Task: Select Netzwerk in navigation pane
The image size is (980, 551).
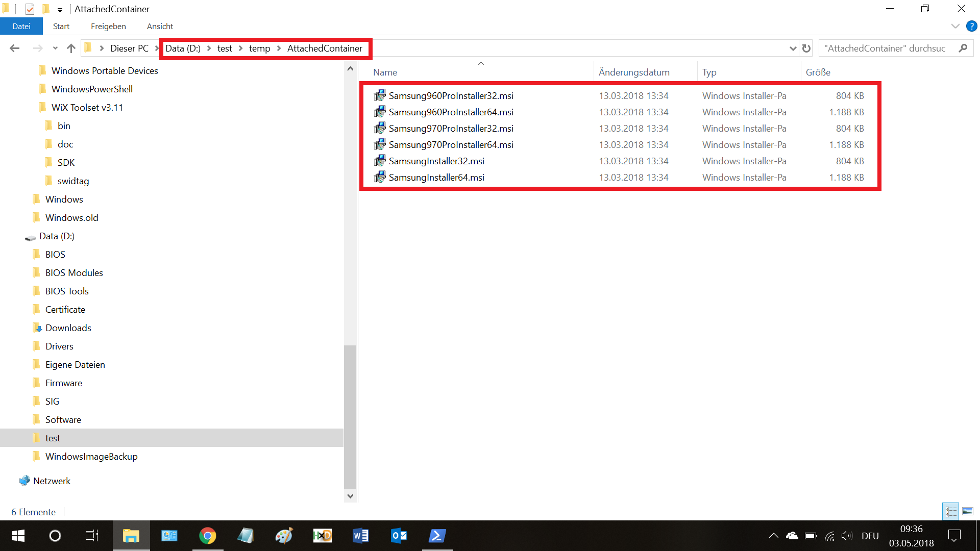Action: (x=52, y=481)
